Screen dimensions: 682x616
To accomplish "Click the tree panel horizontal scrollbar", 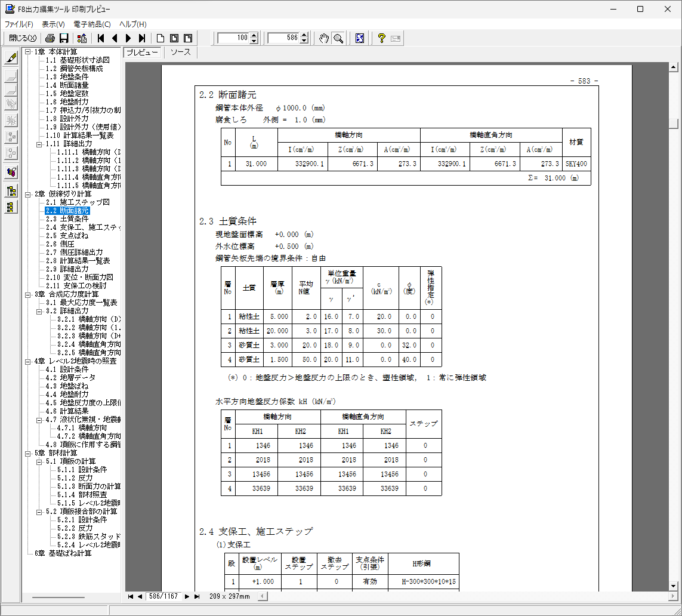I will 58,597.
